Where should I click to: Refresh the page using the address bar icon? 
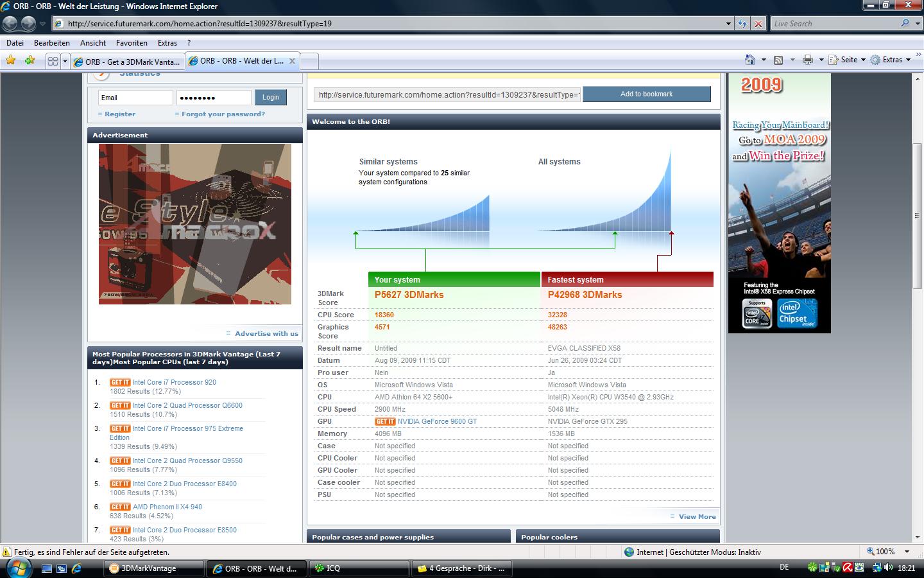[x=742, y=24]
